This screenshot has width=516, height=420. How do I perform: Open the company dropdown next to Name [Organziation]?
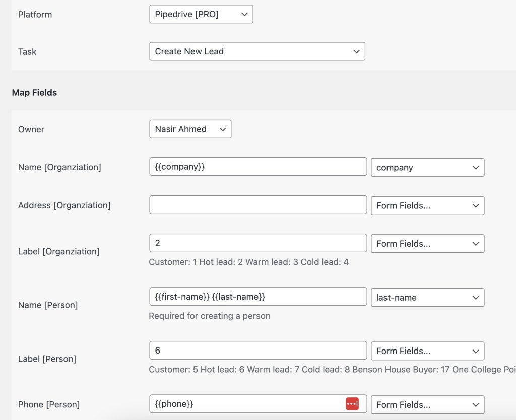(x=427, y=167)
